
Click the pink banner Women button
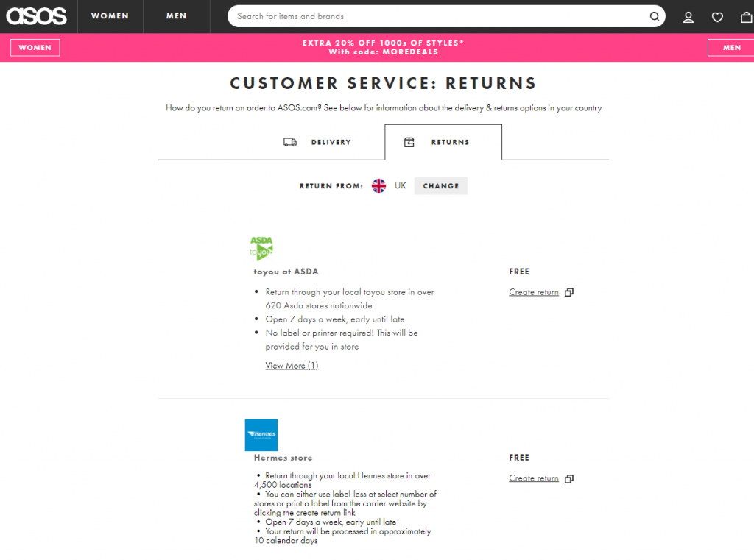35,48
